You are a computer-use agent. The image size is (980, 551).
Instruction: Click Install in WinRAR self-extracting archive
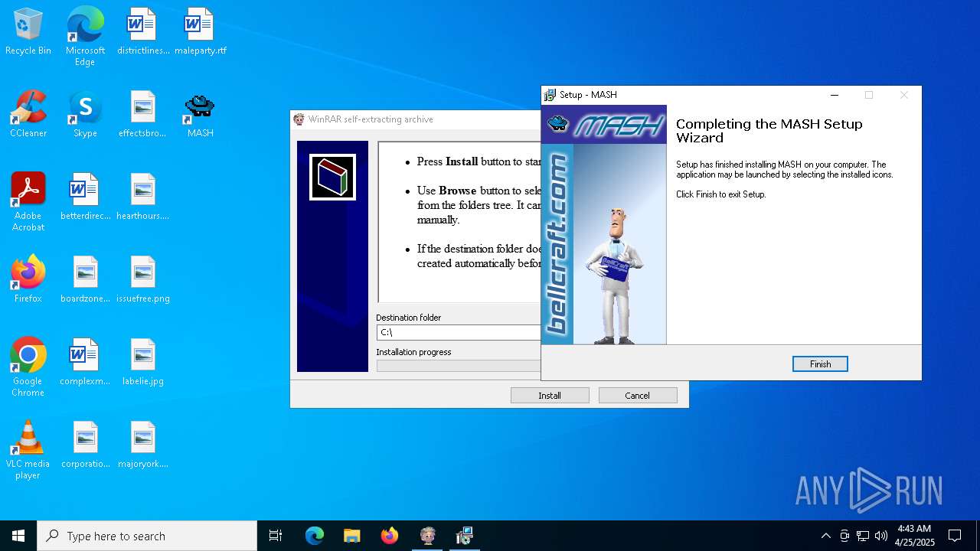(550, 396)
